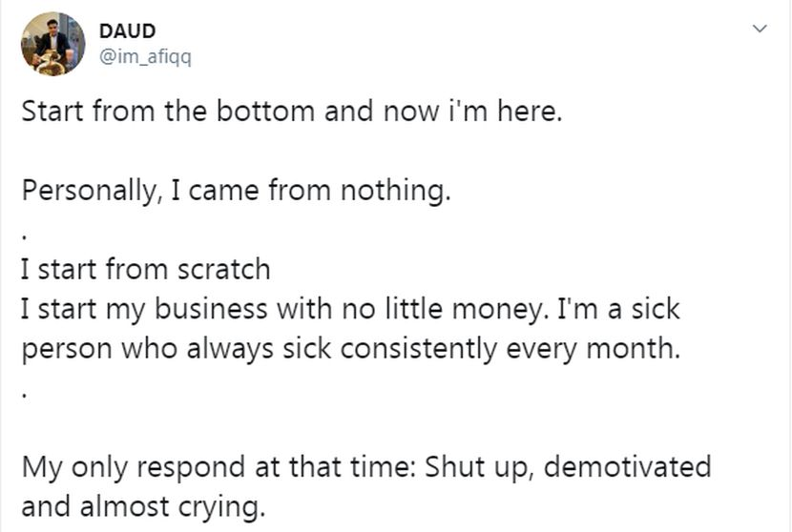Click the "Personally, I came from nothing" line
The height and width of the screenshot is (532, 792).
point(235,190)
